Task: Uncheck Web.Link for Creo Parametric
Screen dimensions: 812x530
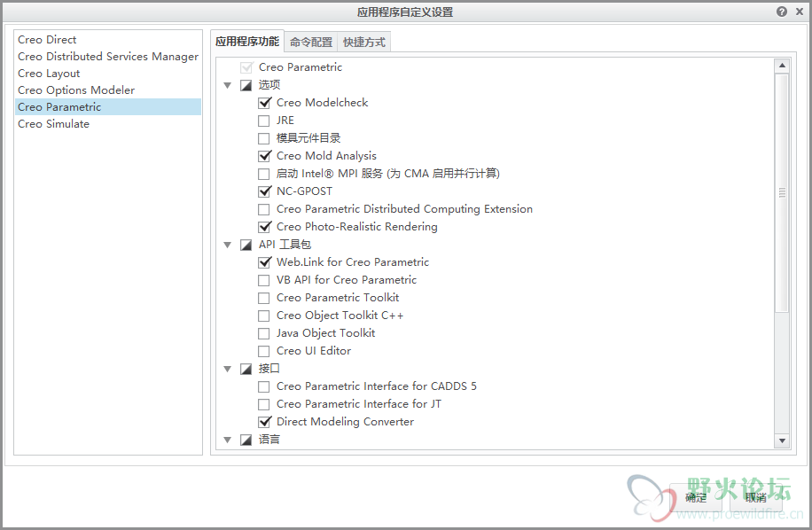Action: (264, 262)
